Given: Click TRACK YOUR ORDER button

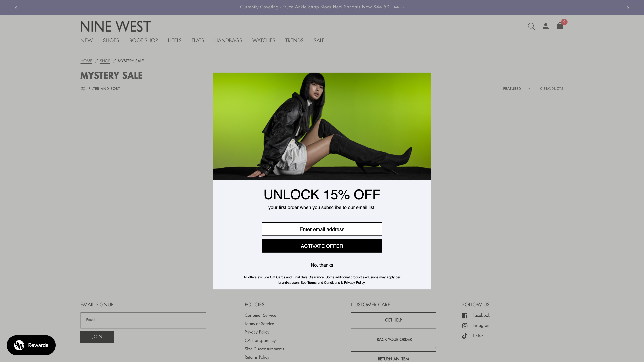Looking at the screenshot, I should 393,339.
